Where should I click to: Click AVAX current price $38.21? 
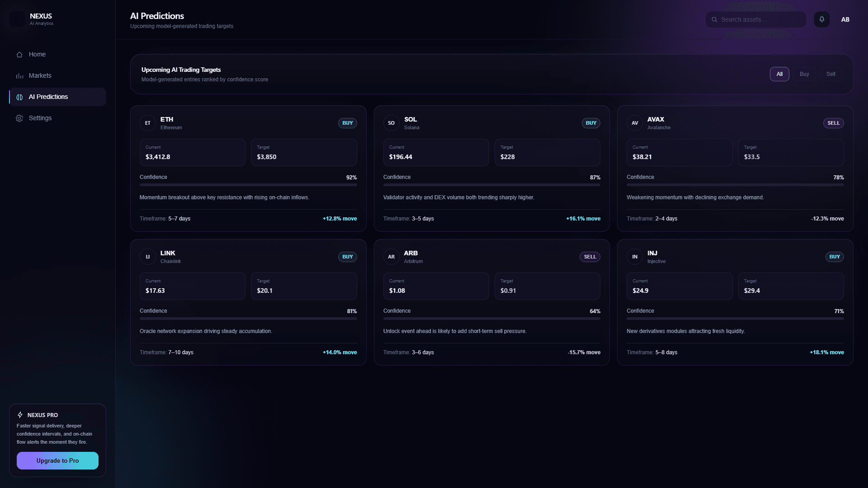tap(642, 157)
